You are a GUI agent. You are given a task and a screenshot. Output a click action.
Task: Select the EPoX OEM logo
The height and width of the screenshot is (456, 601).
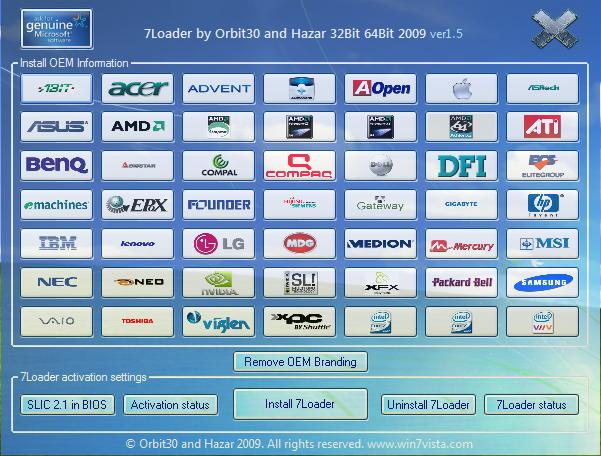138,205
